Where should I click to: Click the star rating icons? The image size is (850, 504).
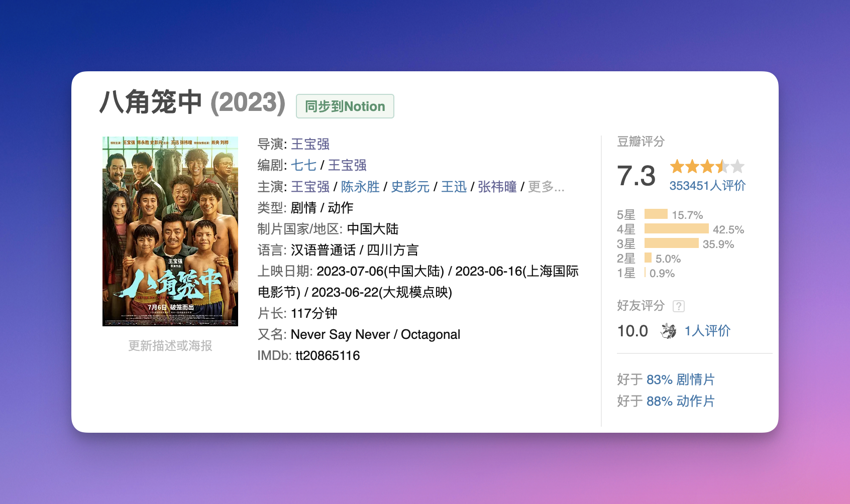point(707,166)
